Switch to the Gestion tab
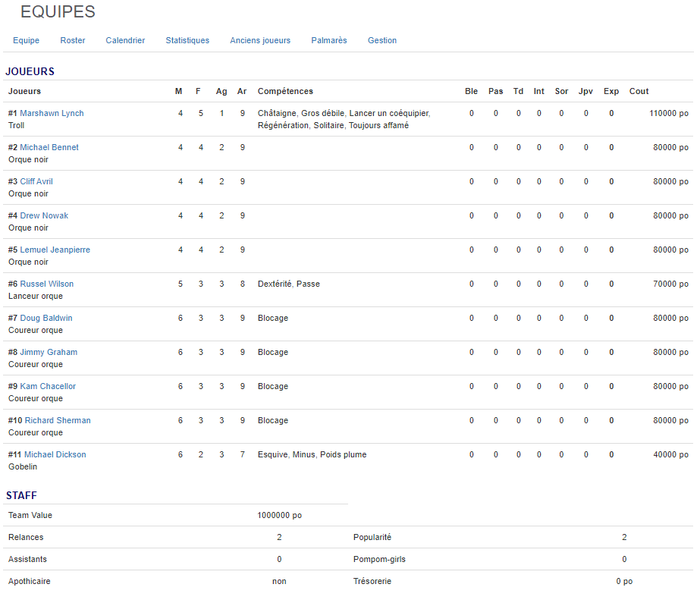The height and width of the screenshot is (603, 700). 382,40
